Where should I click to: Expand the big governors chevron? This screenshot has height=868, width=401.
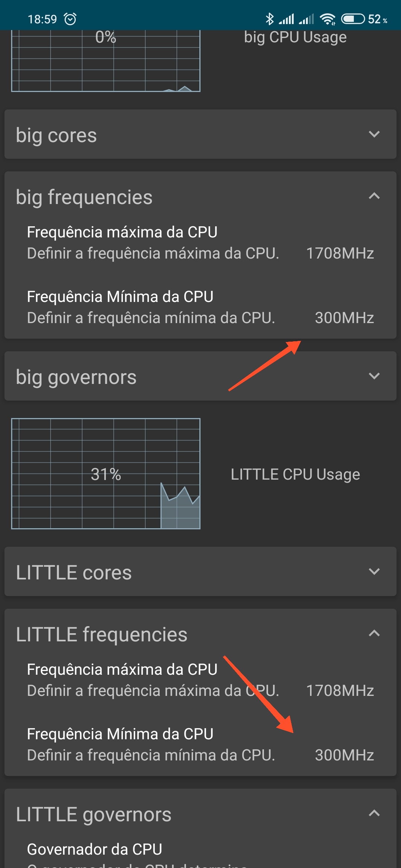[374, 376]
